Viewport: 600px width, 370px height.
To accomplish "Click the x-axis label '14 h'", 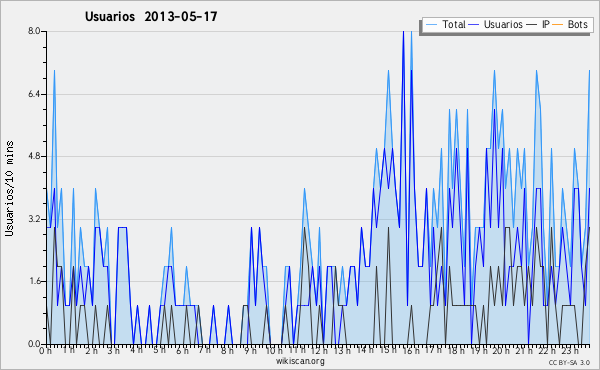I will [365, 350].
